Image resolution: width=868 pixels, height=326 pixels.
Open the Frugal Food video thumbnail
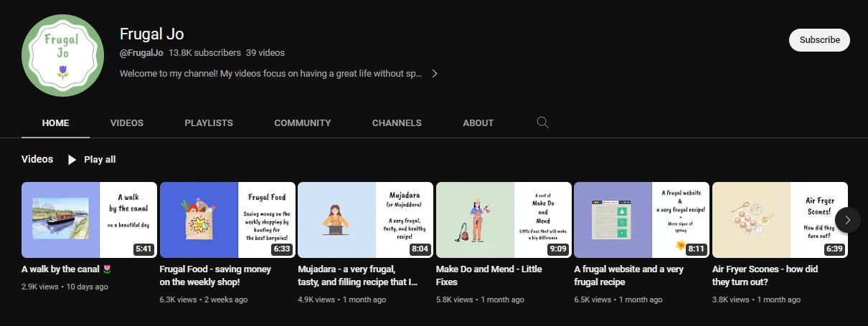[227, 220]
